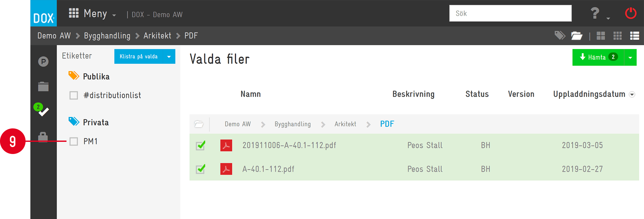Viewport: 644px width, 219px height.
Task: Toggle the PM1 private label checkbox
Action: point(74,142)
